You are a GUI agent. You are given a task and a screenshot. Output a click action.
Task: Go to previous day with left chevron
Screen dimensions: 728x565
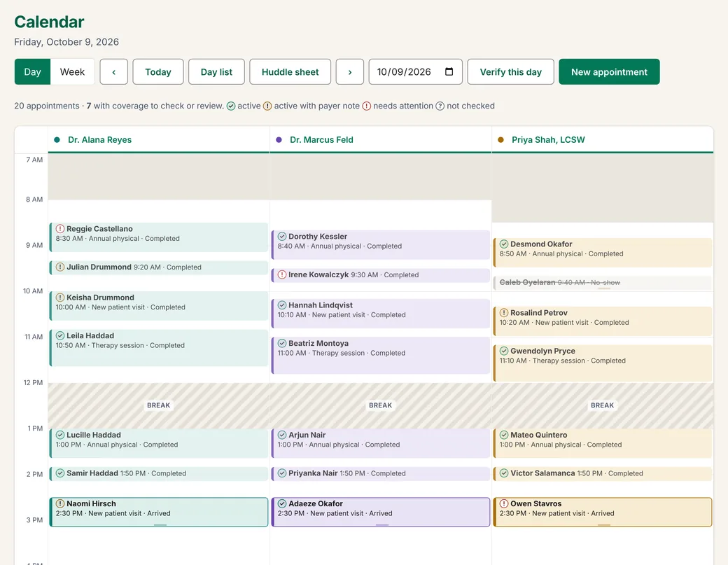pos(113,72)
